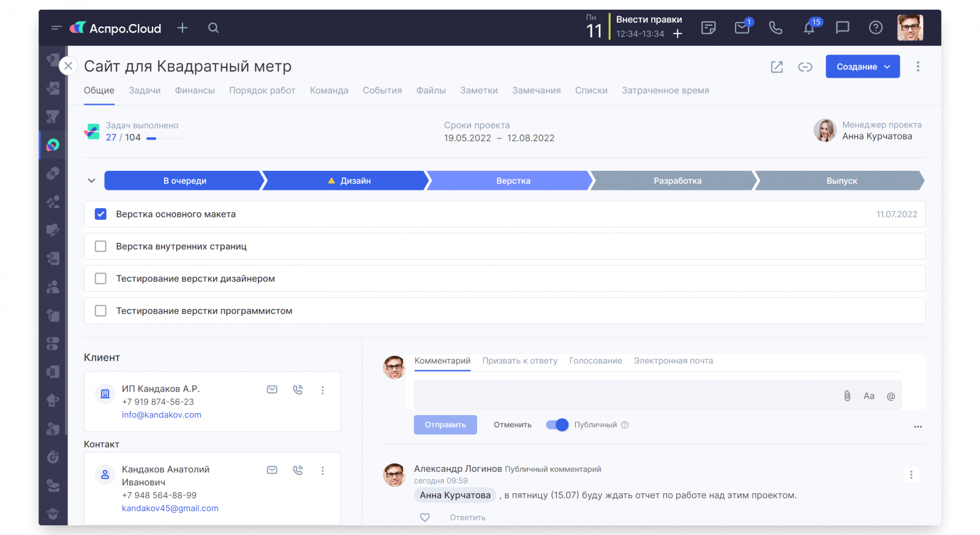Screen dimensions: 980x535
Task: Click the Aspro.Cloud logo
Action: click(115, 28)
